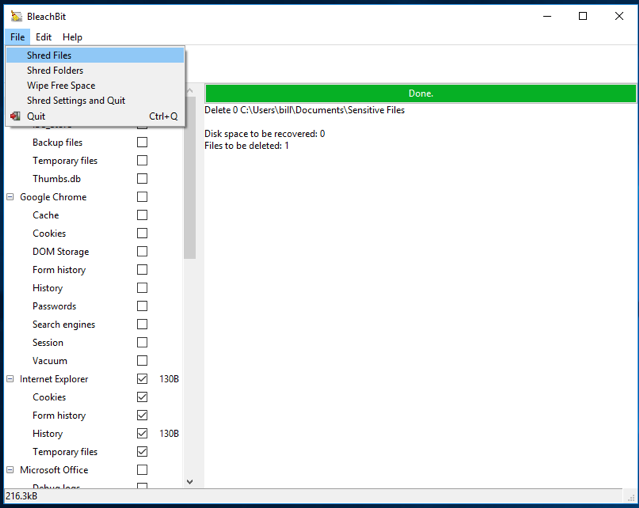Toggle the Thumbs.db checkbox
Screen dimensions: 639x508
142,179
